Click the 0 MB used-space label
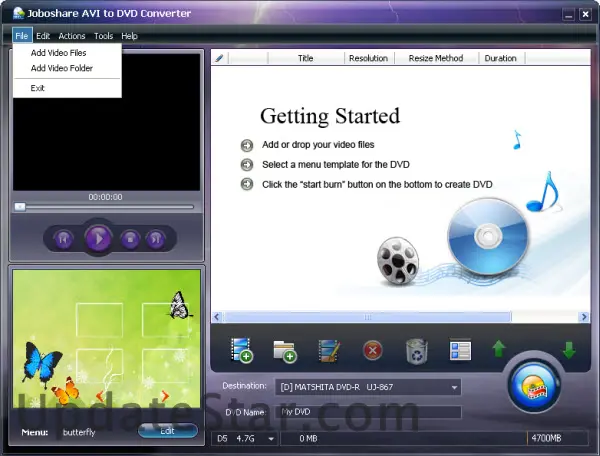600x456 pixels. [308, 438]
